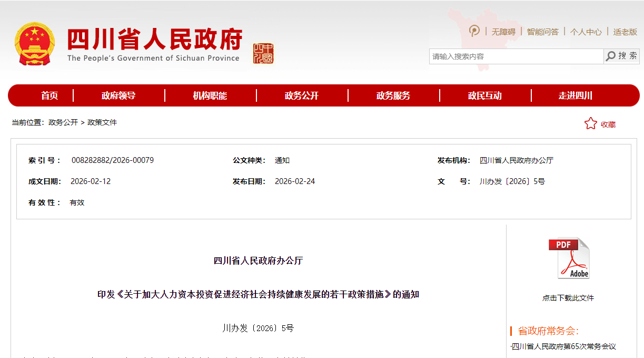Open the 政民互动 menu
This screenshot has width=644, height=358.
pos(484,95)
